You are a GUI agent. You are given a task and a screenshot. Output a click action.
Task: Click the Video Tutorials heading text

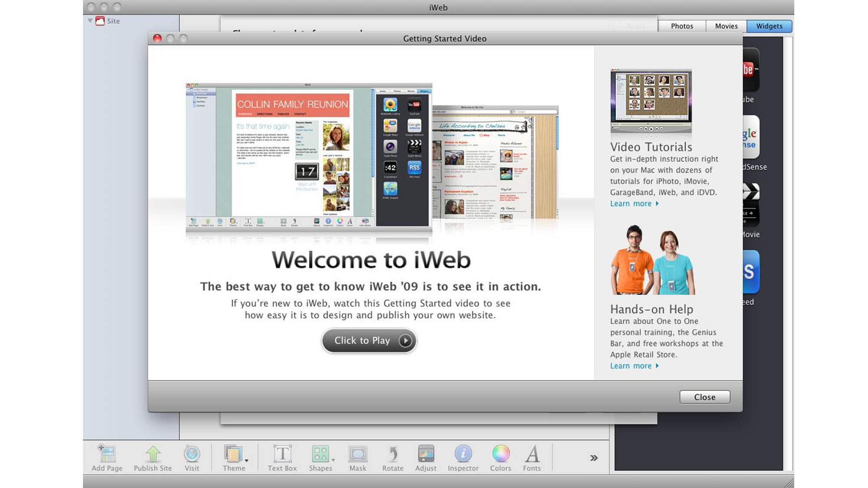click(x=651, y=147)
